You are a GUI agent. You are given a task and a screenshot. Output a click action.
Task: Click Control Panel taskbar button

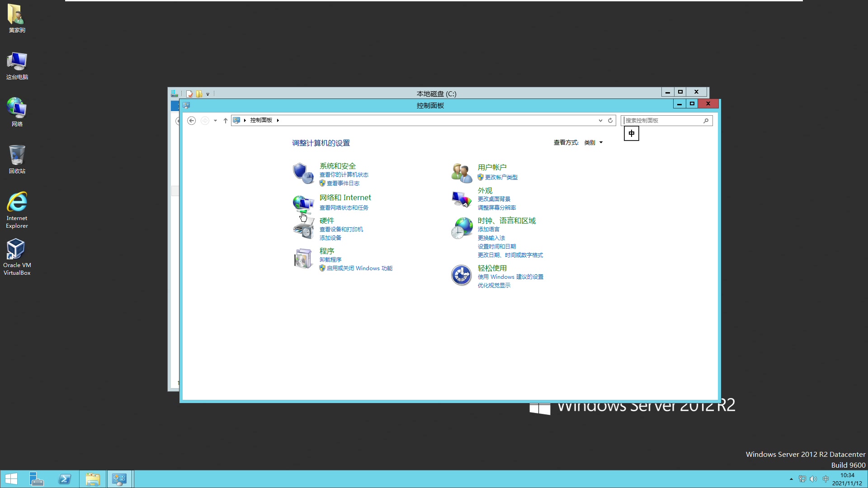click(119, 479)
